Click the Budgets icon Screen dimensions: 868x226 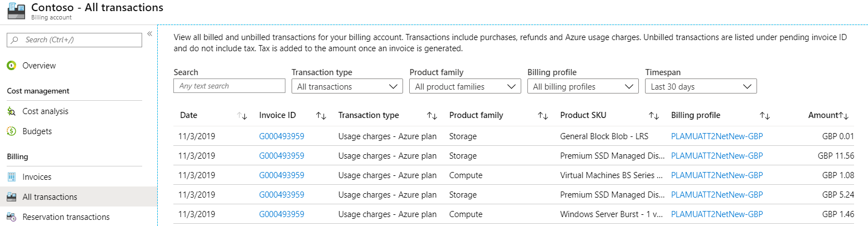(11, 131)
